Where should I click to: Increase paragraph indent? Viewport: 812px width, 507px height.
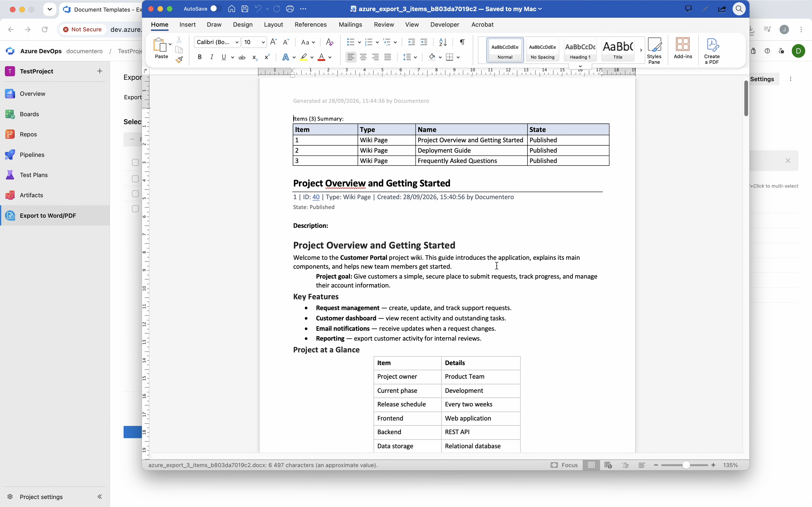[x=424, y=42]
